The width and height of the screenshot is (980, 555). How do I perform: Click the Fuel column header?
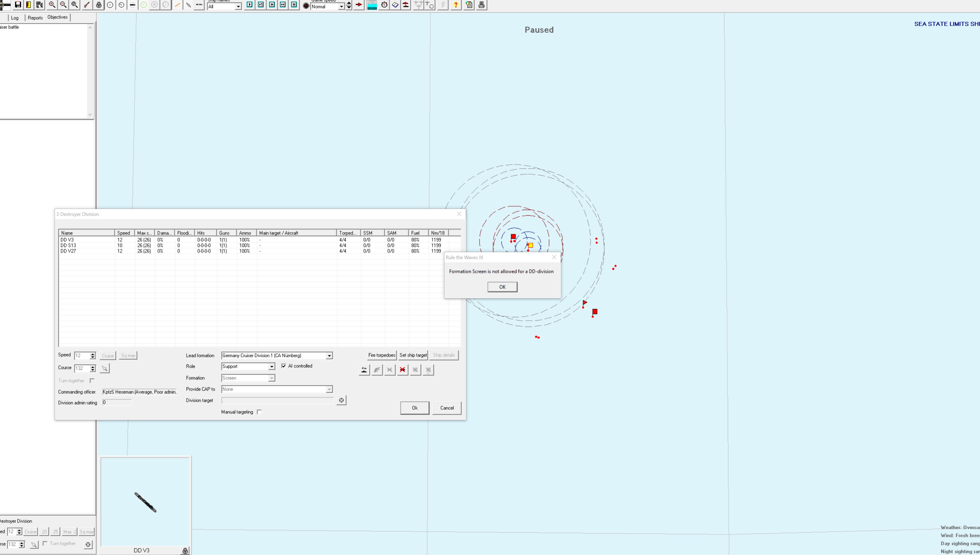(419, 233)
